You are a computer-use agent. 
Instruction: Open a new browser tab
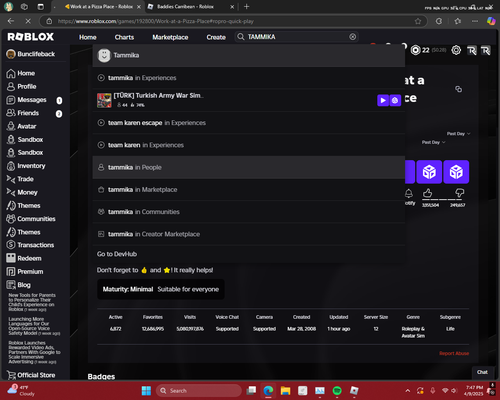(x=246, y=7)
